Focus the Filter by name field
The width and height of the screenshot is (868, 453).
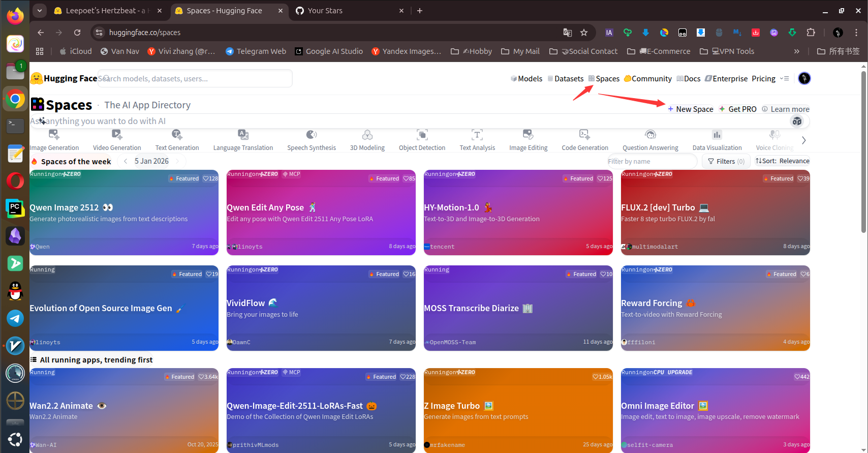(x=650, y=161)
